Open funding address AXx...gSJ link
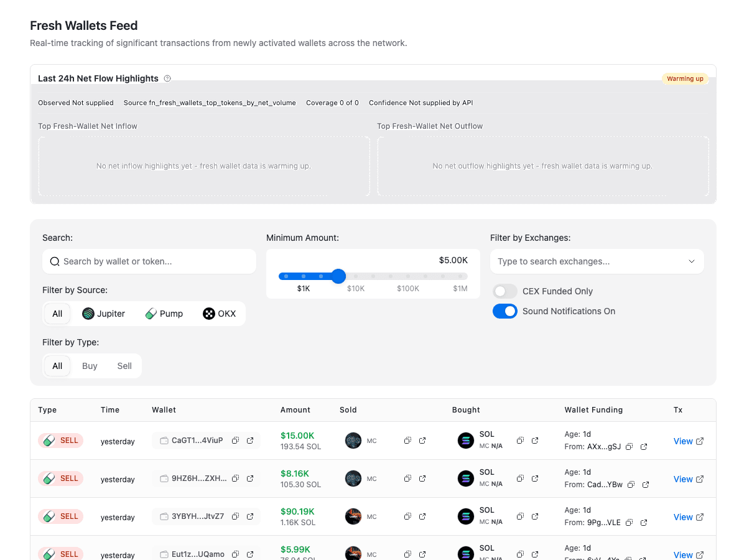The width and height of the screenshot is (734, 560). pos(644,447)
